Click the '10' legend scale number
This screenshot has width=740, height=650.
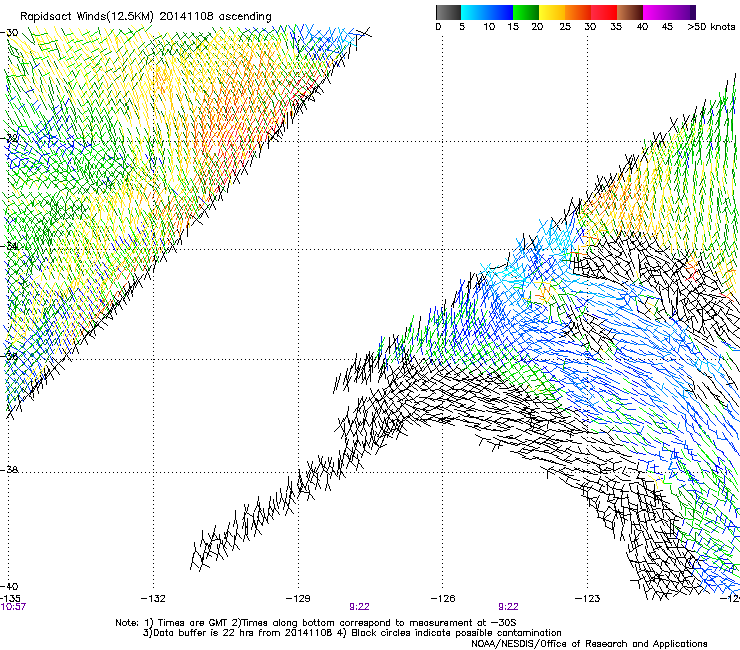(x=489, y=27)
